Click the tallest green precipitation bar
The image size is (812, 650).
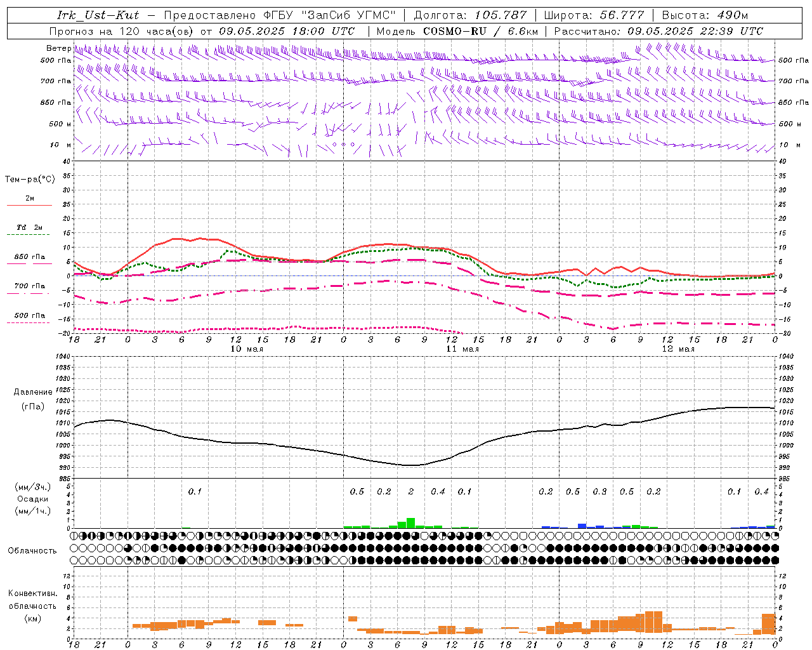411,523
